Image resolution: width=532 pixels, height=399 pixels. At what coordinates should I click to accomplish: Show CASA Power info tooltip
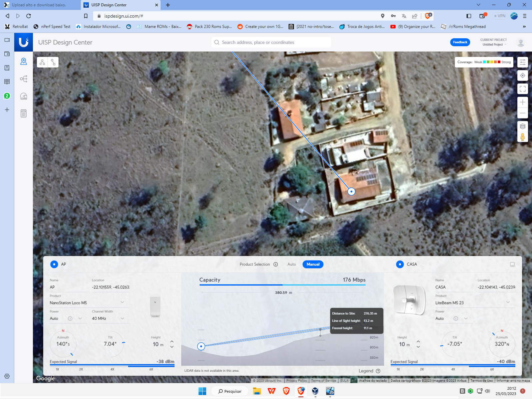(x=456, y=318)
